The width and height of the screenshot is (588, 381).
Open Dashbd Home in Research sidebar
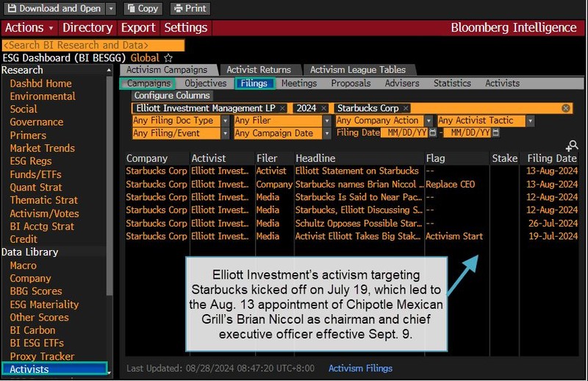[x=41, y=83]
